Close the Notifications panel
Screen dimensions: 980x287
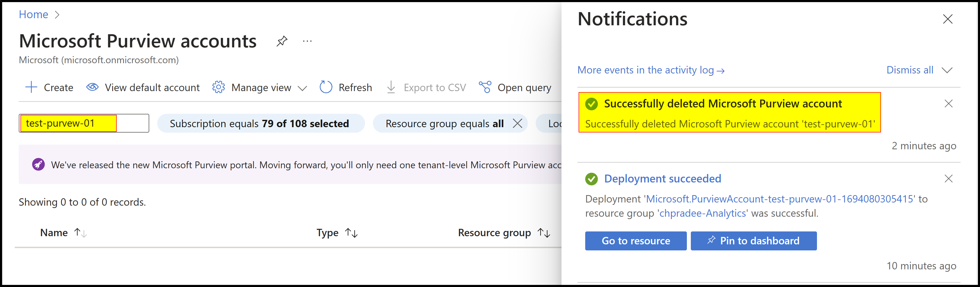[948, 19]
